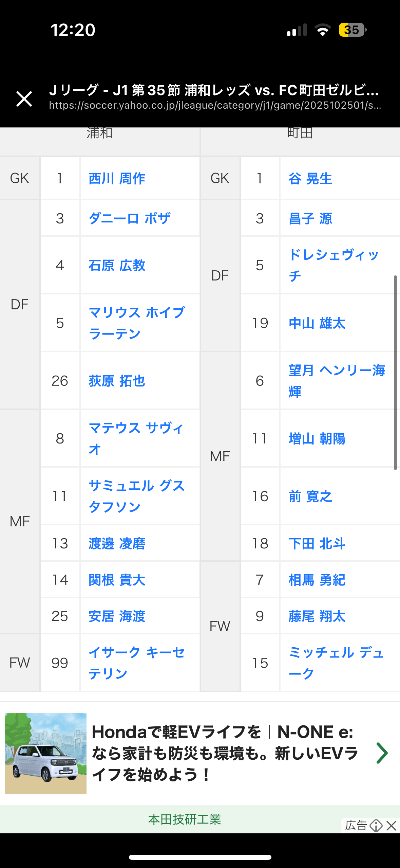400x868 pixels.
Task: Tap the cellular signal bars icon
Action: [297, 30]
